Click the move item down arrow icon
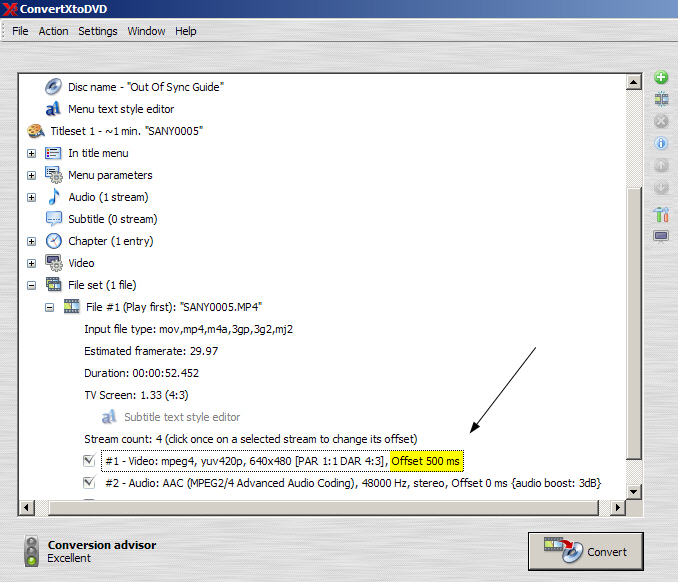 (x=661, y=187)
